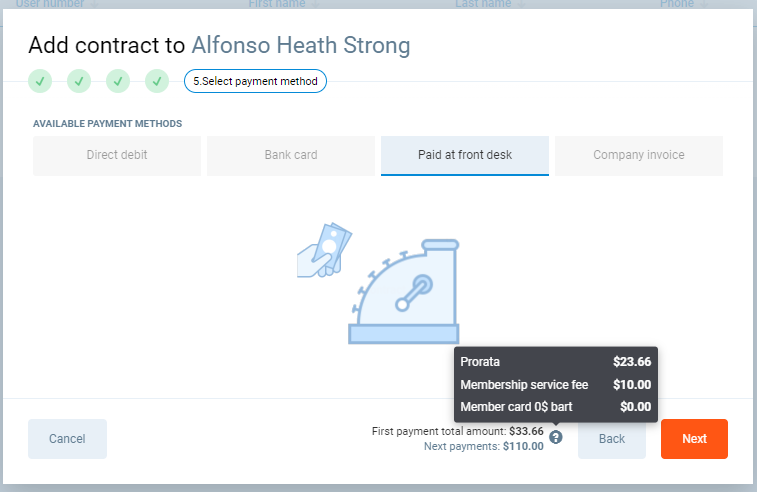
Task: Click the step 5 Select payment method pill
Action: coord(255,81)
